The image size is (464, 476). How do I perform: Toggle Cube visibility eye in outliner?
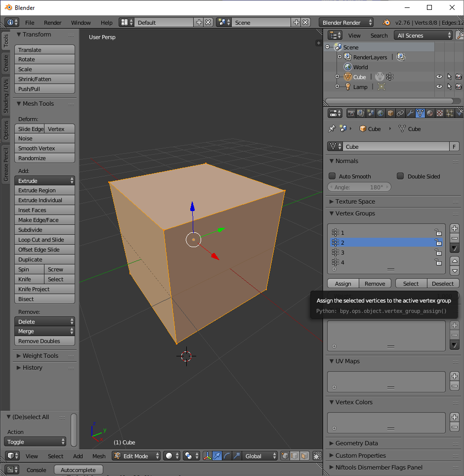(439, 77)
